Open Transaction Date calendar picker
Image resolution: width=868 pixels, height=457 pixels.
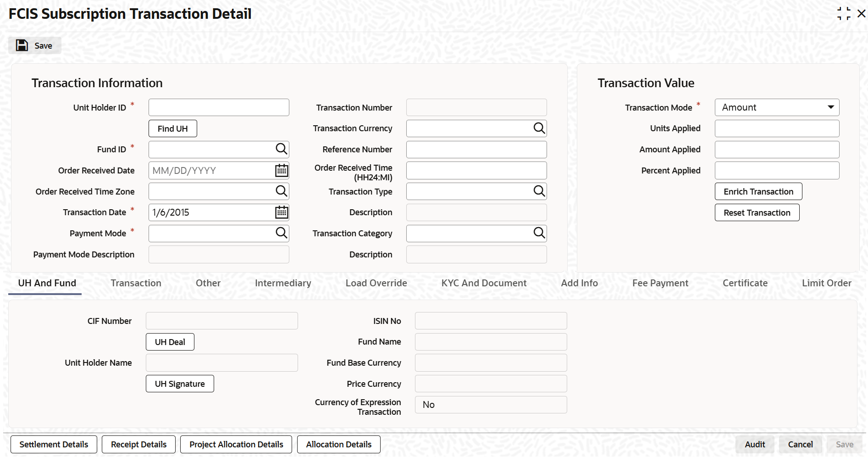(281, 212)
